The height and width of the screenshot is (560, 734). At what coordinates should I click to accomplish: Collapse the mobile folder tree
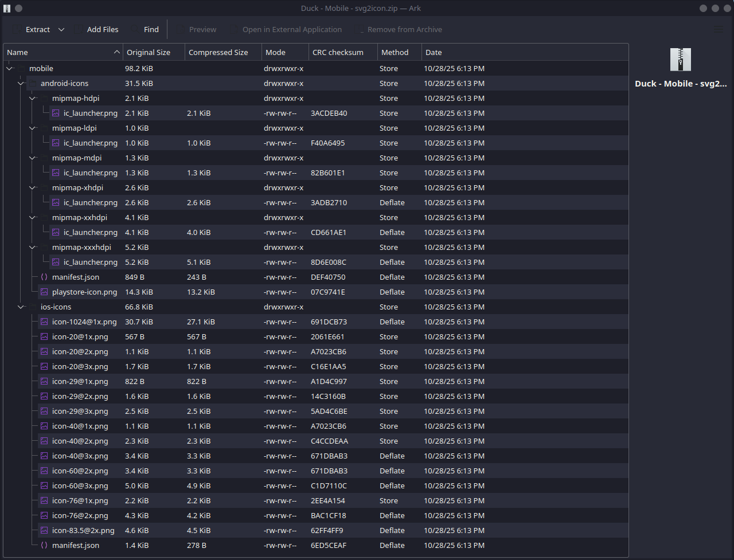tap(10, 68)
